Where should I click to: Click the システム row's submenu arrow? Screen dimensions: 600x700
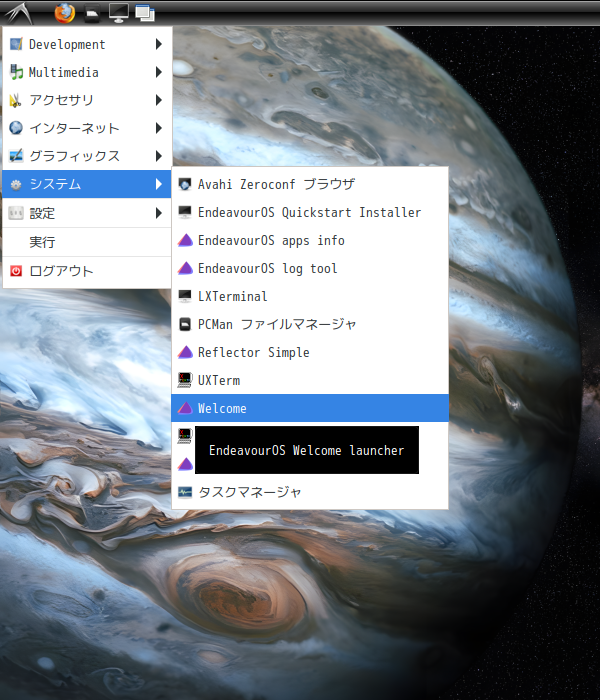[158, 184]
